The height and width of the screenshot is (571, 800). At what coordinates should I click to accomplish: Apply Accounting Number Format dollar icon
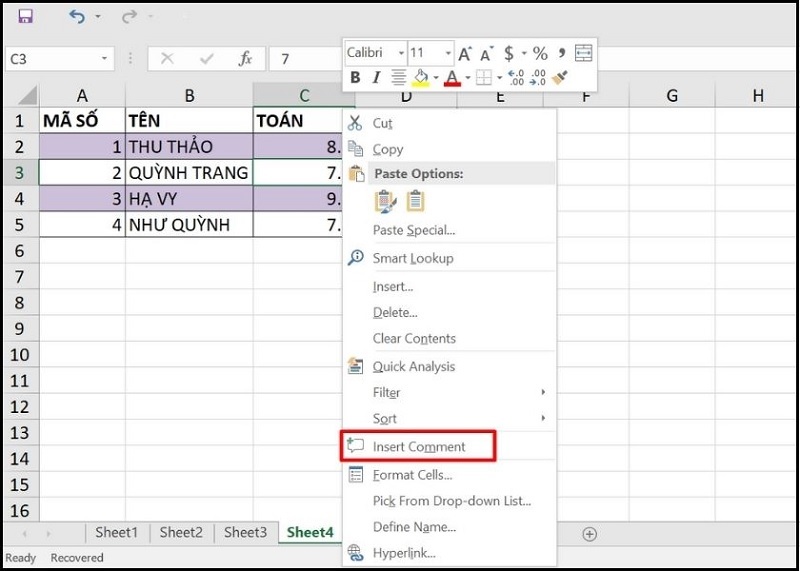coord(509,53)
